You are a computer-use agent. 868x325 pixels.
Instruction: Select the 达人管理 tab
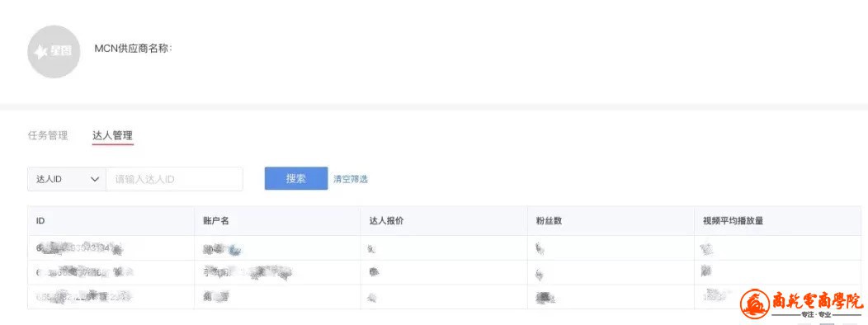coord(112,135)
